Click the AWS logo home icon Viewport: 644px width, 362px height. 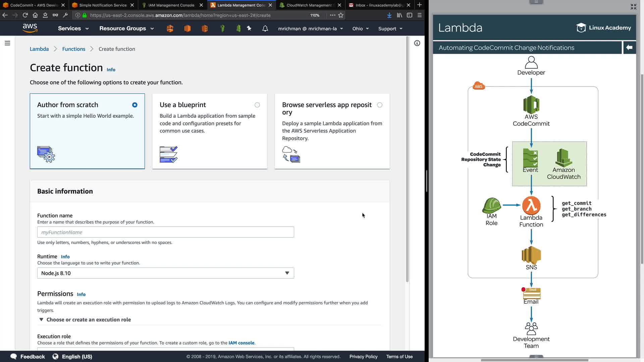point(30,28)
